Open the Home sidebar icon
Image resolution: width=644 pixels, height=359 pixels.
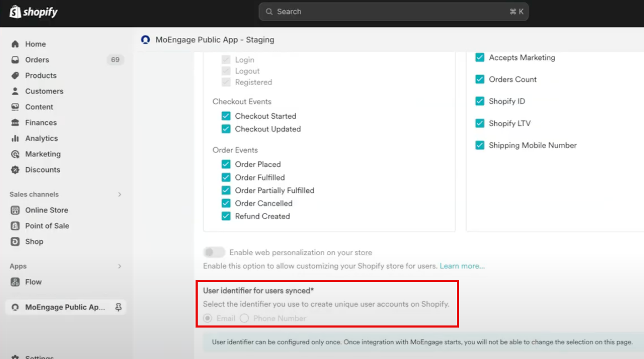point(15,44)
